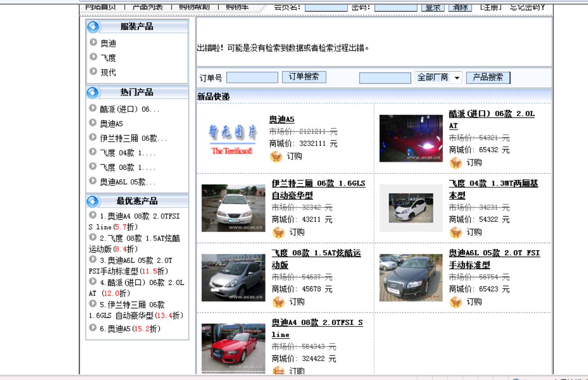This screenshot has width=588, height=380.
Task: Click the white car photo for 伊兰特三厢 06款
Action: pos(233,208)
